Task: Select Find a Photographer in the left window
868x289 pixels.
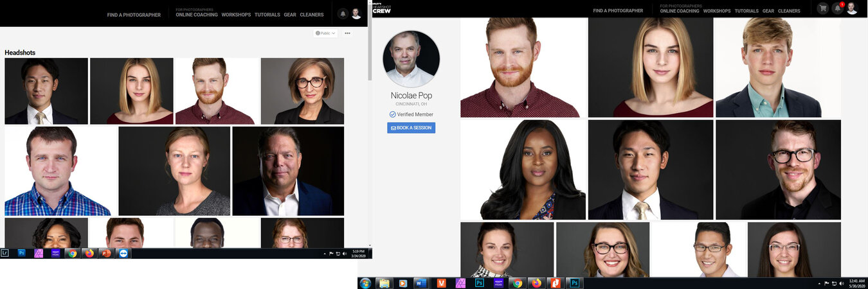Action: click(134, 15)
